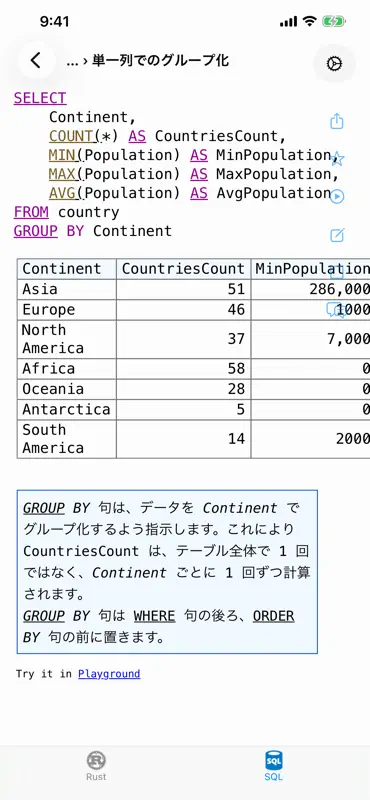Viewport: 370px width, 800px height.
Task: Tap AS before MinPopulation
Action: 199,155
